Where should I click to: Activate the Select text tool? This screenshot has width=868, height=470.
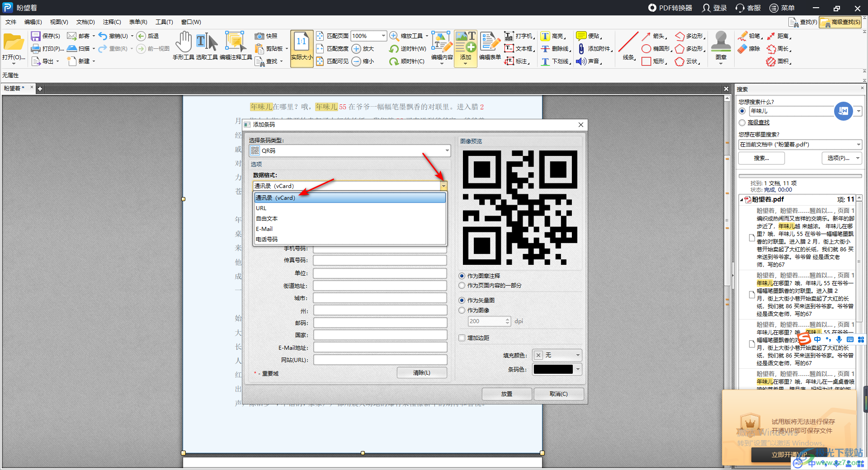(207, 46)
